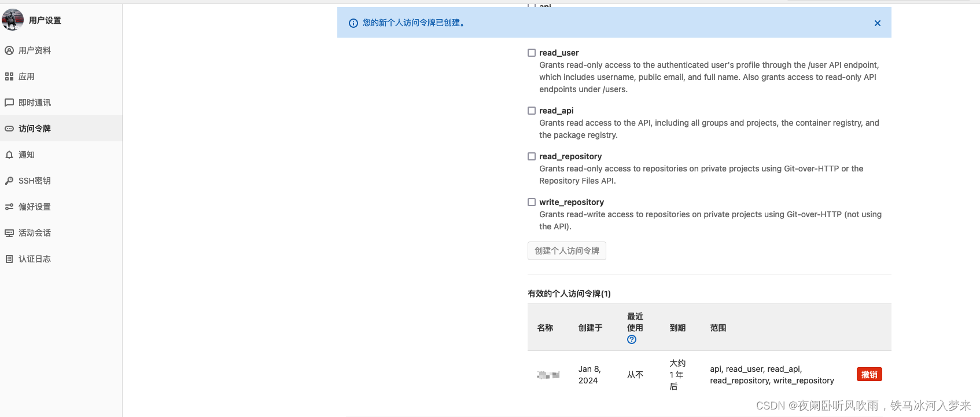Click the read_repository description mentioning Repository Files API

(701, 174)
